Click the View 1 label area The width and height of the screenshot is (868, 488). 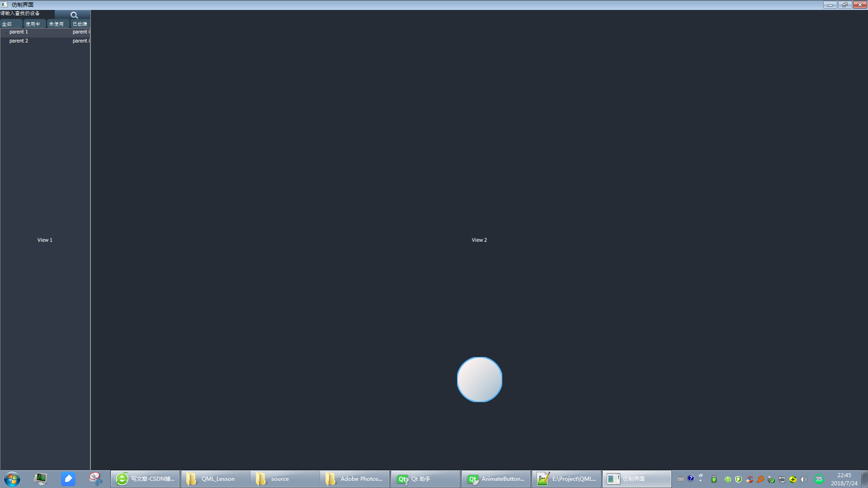point(45,239)
